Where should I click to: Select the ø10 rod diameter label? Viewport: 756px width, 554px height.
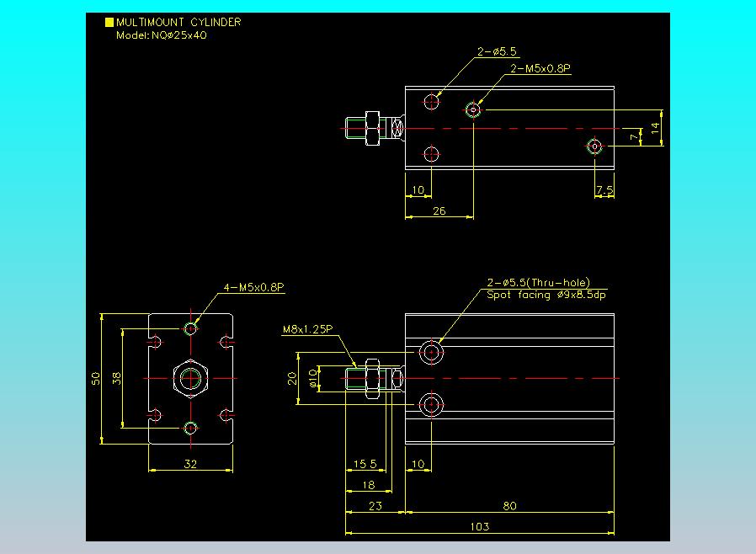point(313,379)
